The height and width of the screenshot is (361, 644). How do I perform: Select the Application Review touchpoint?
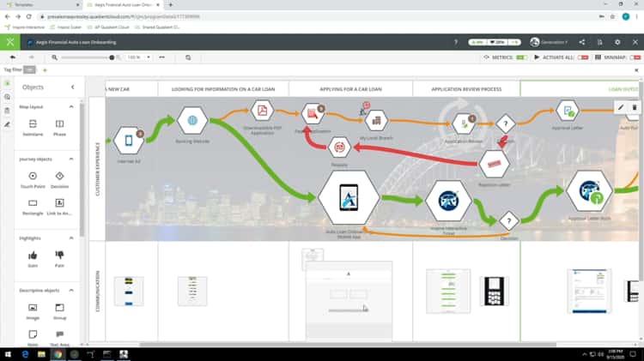pos(464,123)
